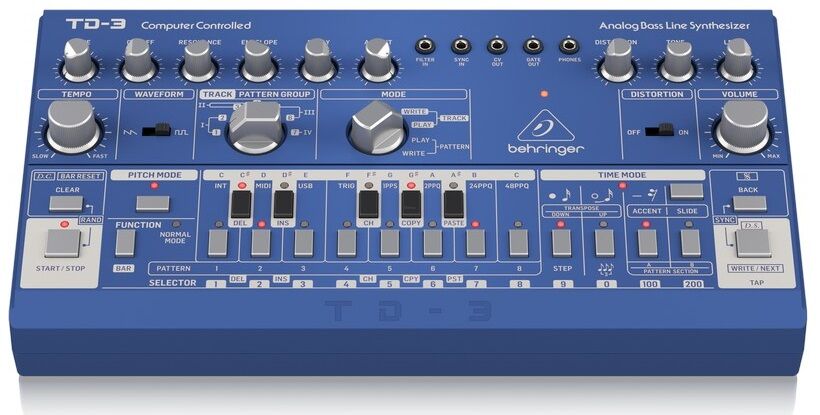Select pattern button 5

[x=390, y=243]
